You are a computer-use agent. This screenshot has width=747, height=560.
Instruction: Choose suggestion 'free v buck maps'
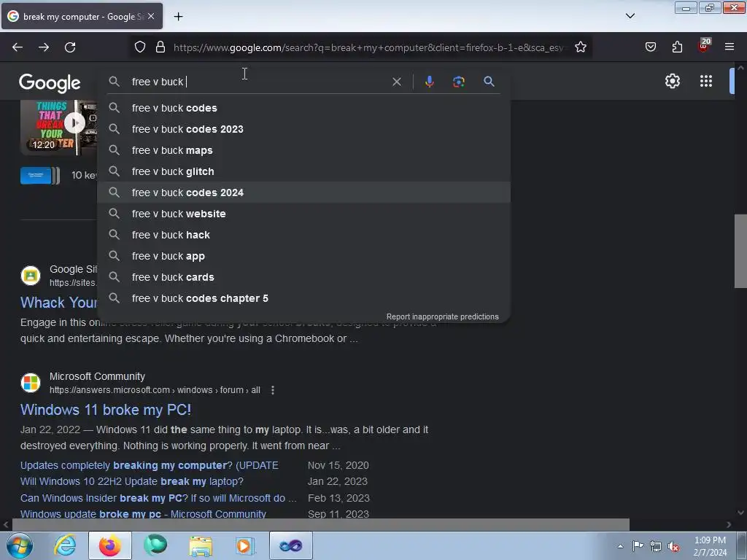coord(303,150)
